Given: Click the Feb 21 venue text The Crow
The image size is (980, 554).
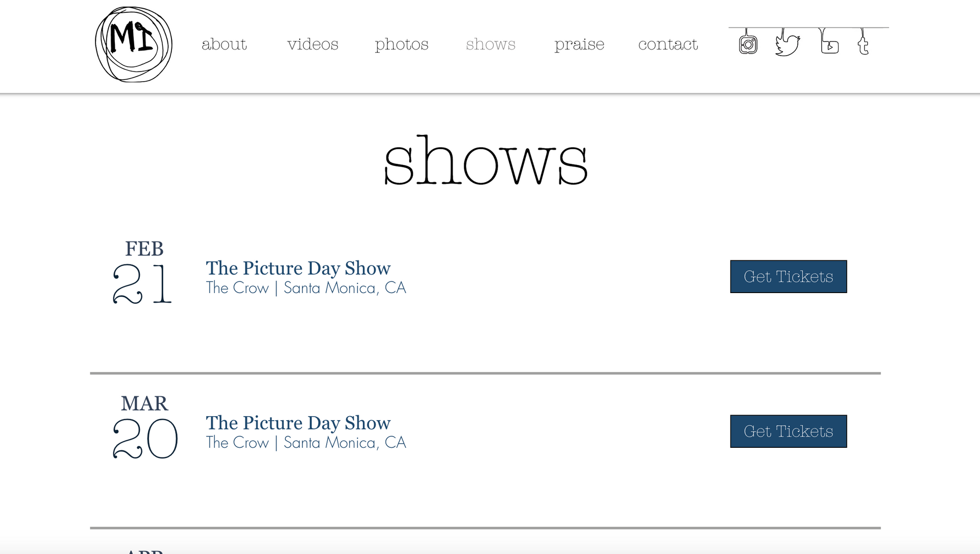Looking at the screenshot, I should coord(237,288).
